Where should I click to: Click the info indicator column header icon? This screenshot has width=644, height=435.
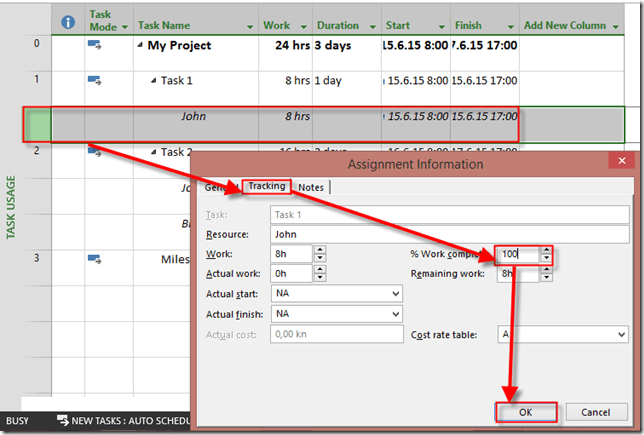click(68, 22)
